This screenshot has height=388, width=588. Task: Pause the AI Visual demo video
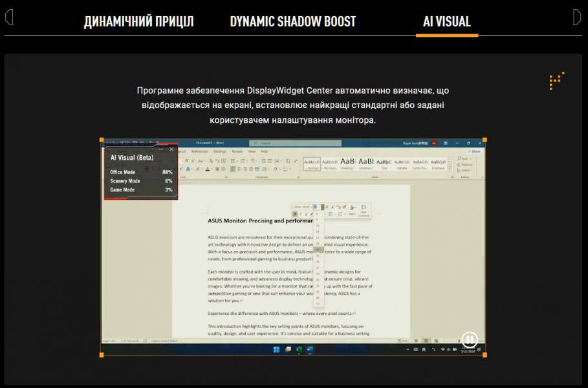pos(469,339)
